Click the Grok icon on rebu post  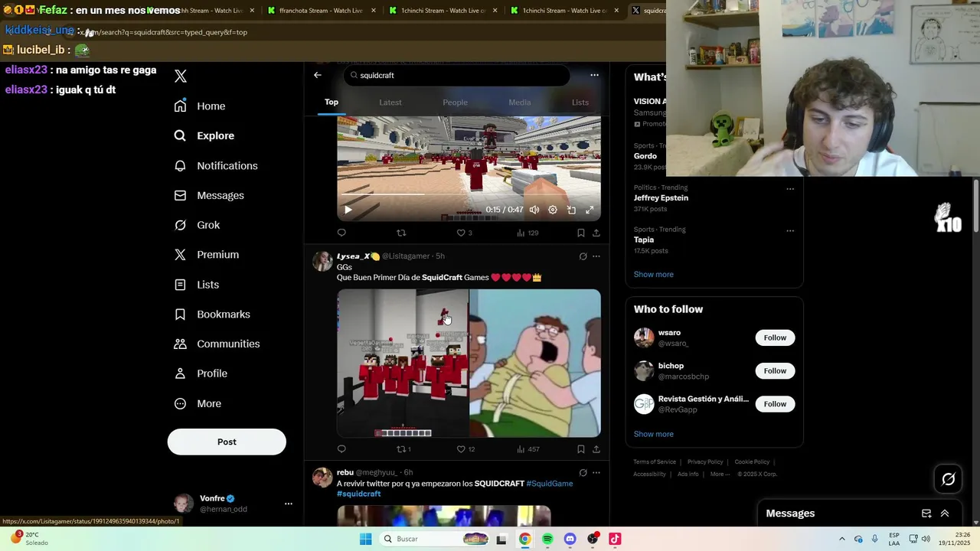click(583, 473)
